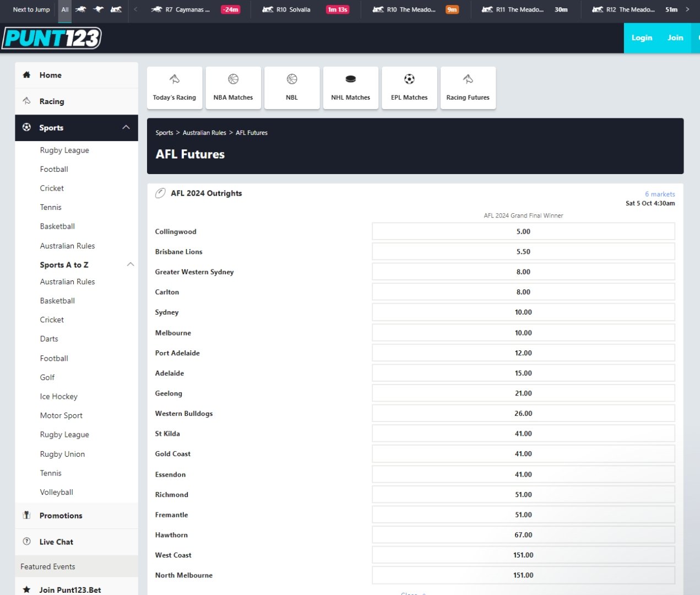This screenshot has height=595, width=700.
Task: Open R12 The Meadows race jumping in 51m
Action: (635, 10)
